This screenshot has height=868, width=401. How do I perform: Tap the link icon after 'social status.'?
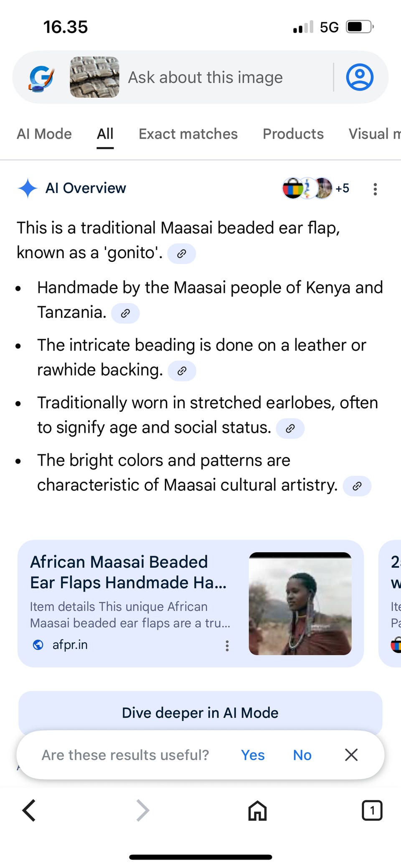(290, 429)
